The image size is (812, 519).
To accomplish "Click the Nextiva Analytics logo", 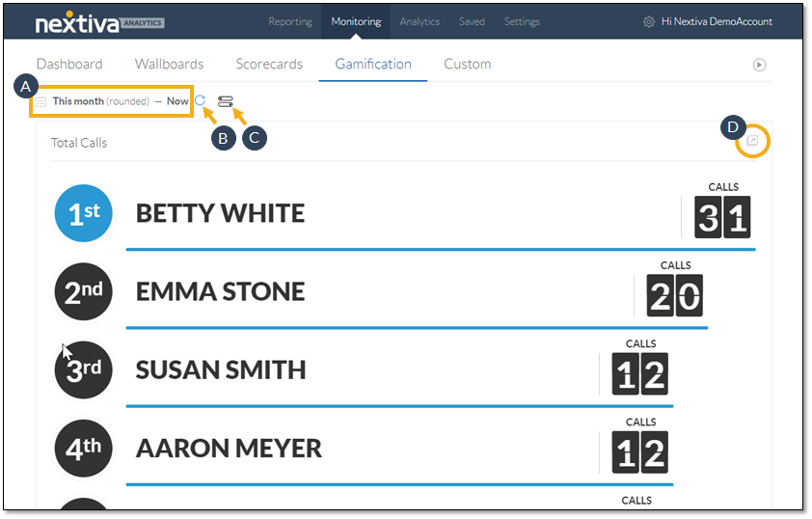I will [99, 23].
